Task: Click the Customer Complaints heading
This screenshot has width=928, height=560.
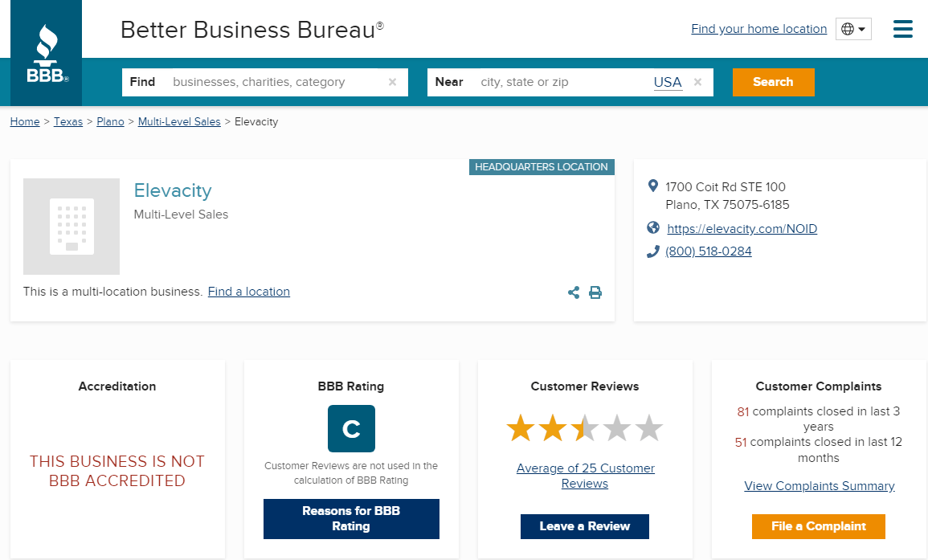Action: click(x=819, y=386)
